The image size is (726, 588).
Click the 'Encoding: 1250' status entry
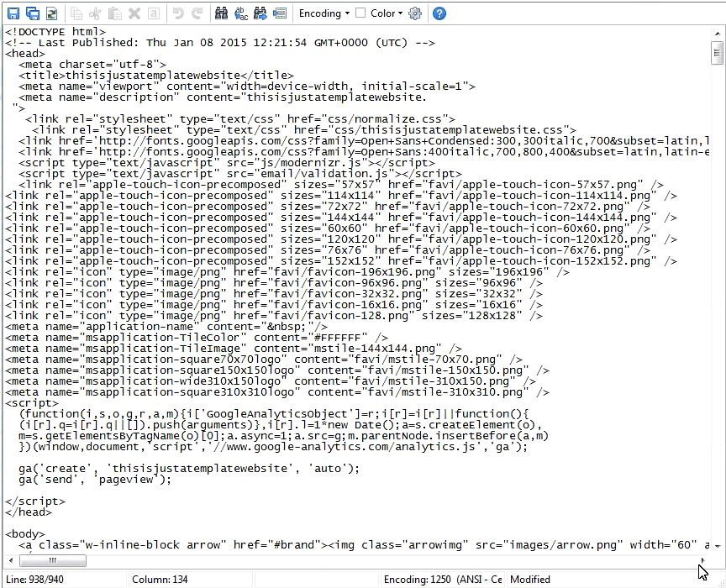point(443,580)
